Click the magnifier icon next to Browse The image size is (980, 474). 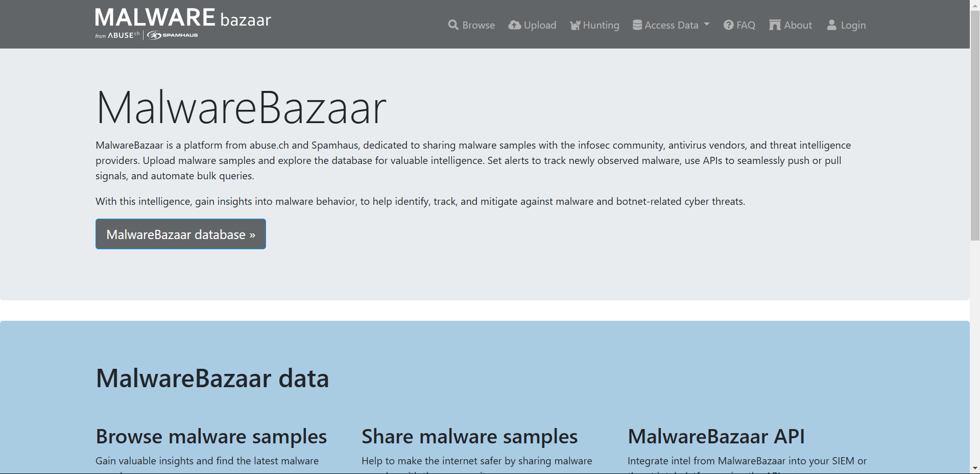pos(453,25)
